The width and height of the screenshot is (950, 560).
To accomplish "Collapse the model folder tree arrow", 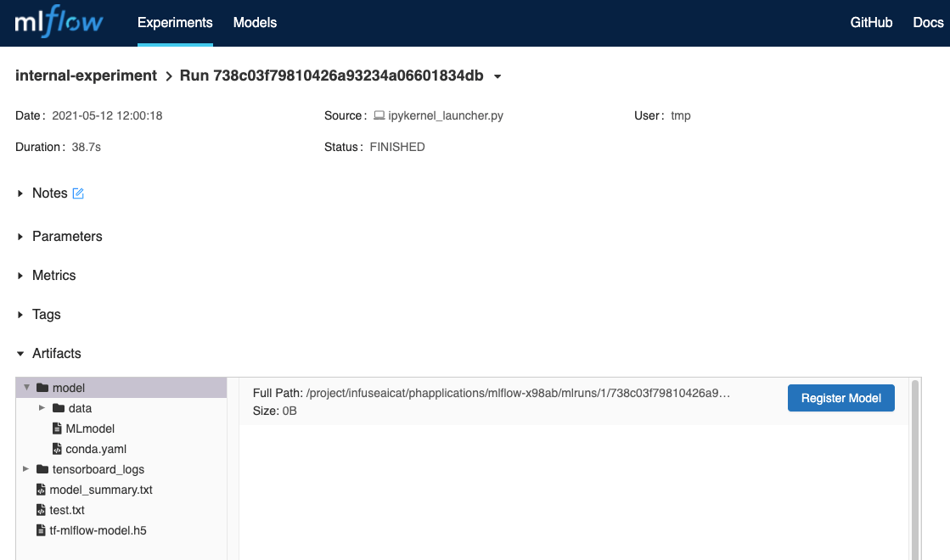I will (x=26, y=388).
